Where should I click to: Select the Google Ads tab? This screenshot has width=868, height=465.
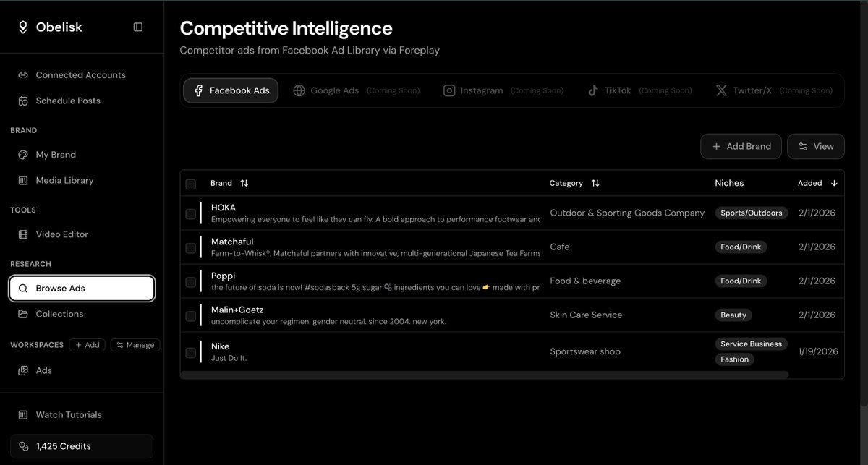tap(357, 90)
